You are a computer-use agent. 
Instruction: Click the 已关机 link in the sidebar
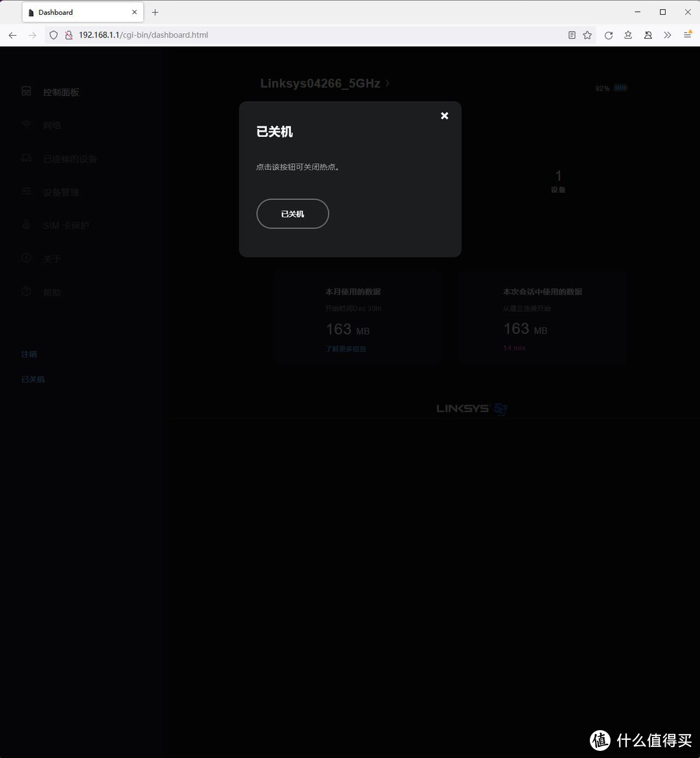click(x=33, y=379)
